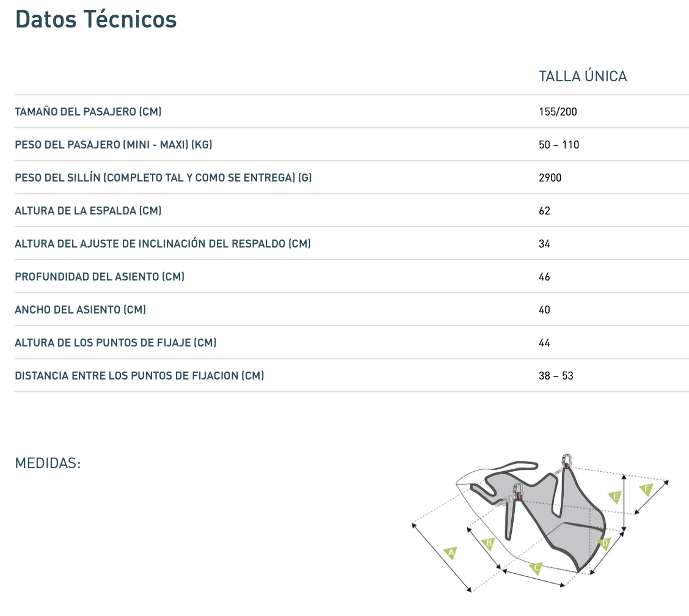This screenshot has height=616, width=689.
Task: Click the green triangle marker F
Action: coord(646,490)
